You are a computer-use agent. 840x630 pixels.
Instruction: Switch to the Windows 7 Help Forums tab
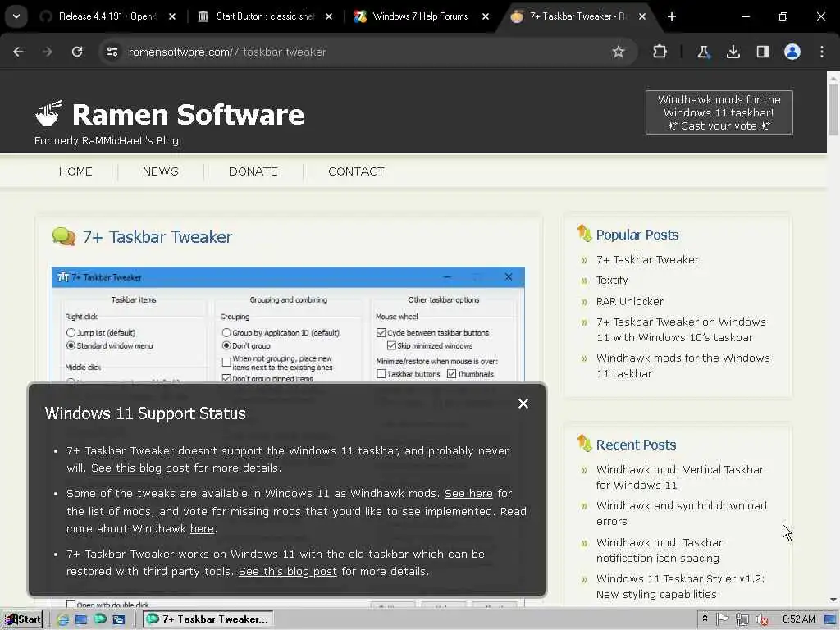[420, 16]
